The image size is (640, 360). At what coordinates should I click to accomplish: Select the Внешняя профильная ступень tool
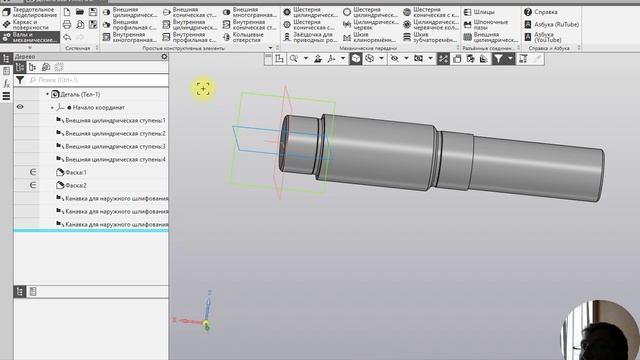pyautogui.click(x=129, y=24)
